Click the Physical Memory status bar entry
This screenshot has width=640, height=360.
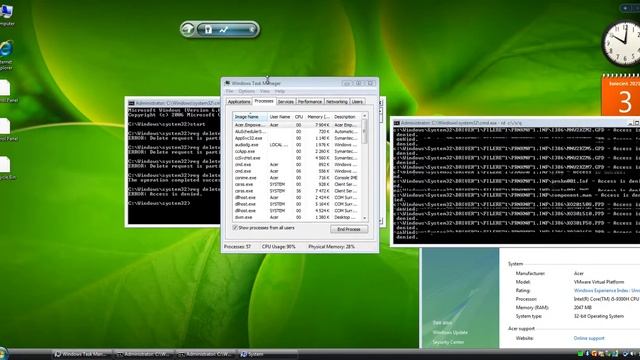pyautogui.click(x=331, y=247)
